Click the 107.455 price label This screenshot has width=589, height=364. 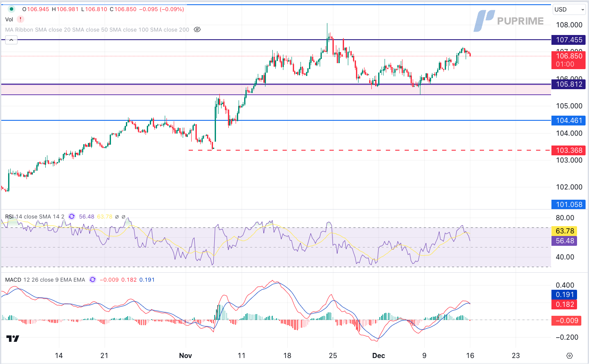click(569, 40)
